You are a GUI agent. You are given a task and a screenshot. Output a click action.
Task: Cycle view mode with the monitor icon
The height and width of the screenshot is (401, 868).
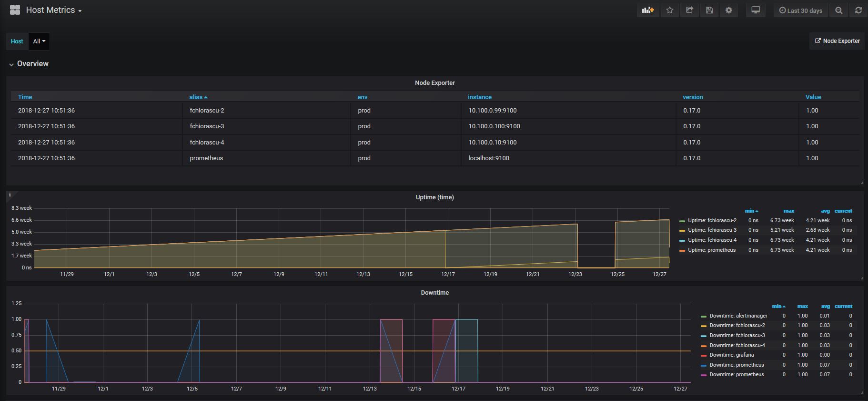756,10
